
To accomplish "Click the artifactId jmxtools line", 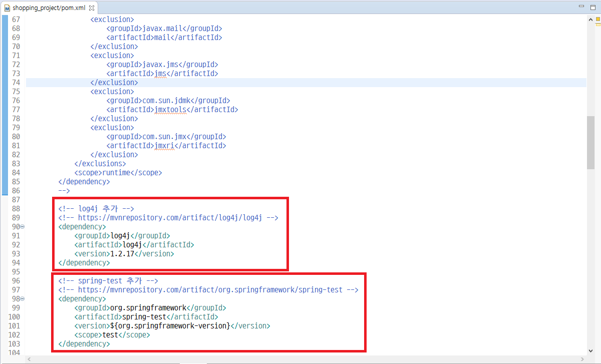I will [x=172, y=110].
